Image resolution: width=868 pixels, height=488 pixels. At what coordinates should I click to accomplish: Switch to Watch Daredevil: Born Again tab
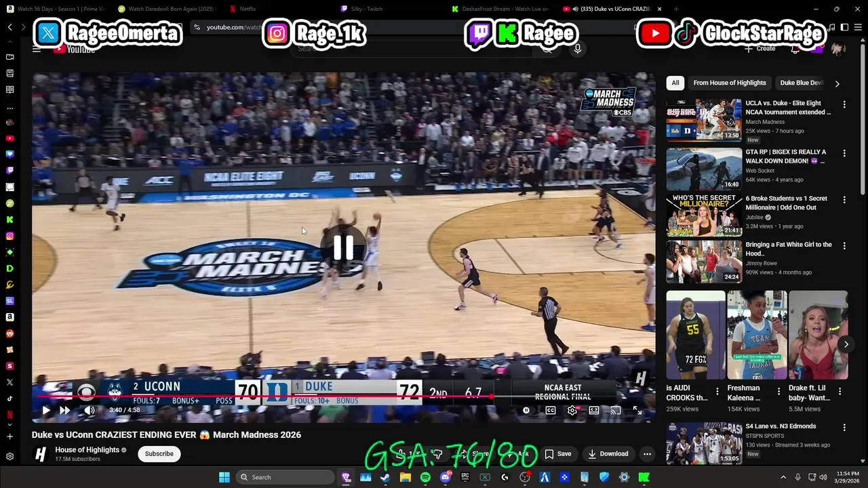click(x=167, y=9)
